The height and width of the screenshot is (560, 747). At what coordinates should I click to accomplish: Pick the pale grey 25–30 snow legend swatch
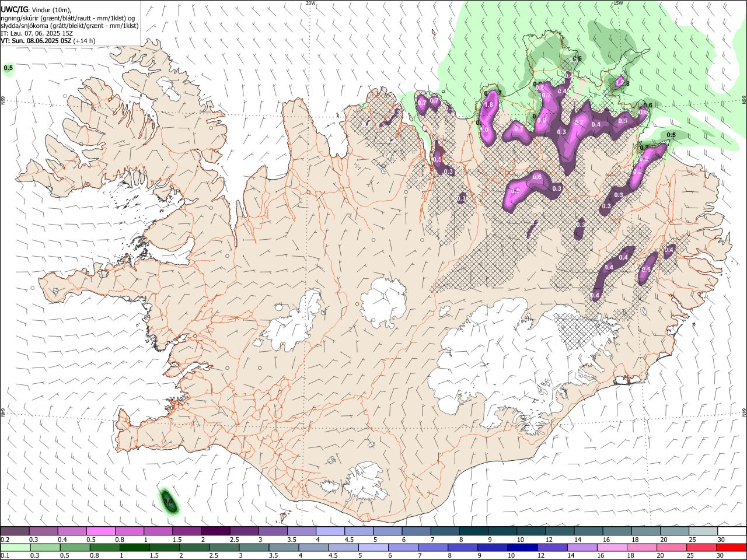(703, 531)
